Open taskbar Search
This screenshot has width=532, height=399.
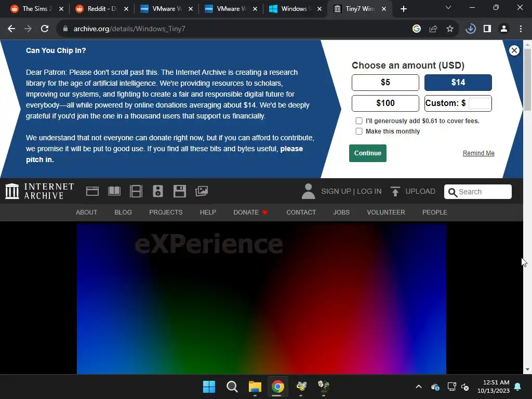232,387
